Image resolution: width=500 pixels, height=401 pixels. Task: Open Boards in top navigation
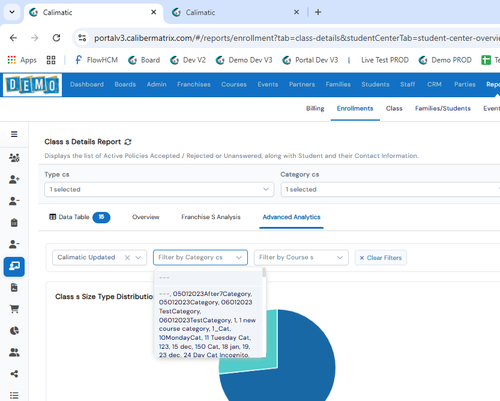tap(125, 84)
